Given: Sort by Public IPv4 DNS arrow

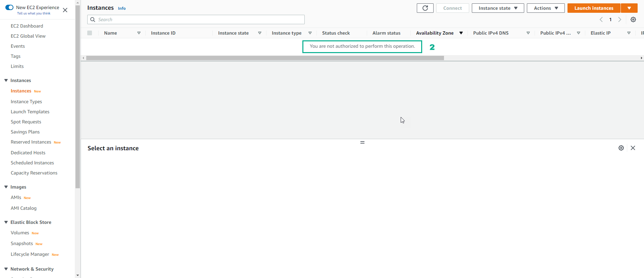Looking at the screenshot, I should tap(528, 33).
